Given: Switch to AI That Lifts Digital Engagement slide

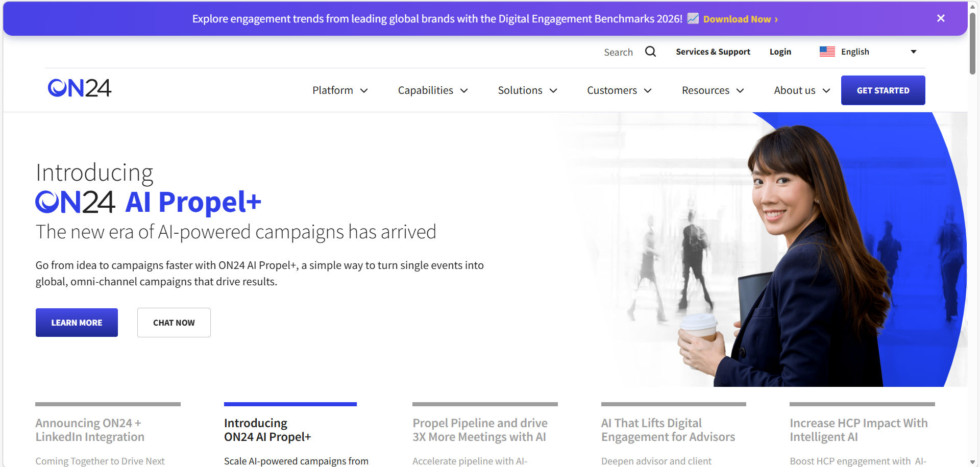Looking at the screenshot, I should click(668, 430).
